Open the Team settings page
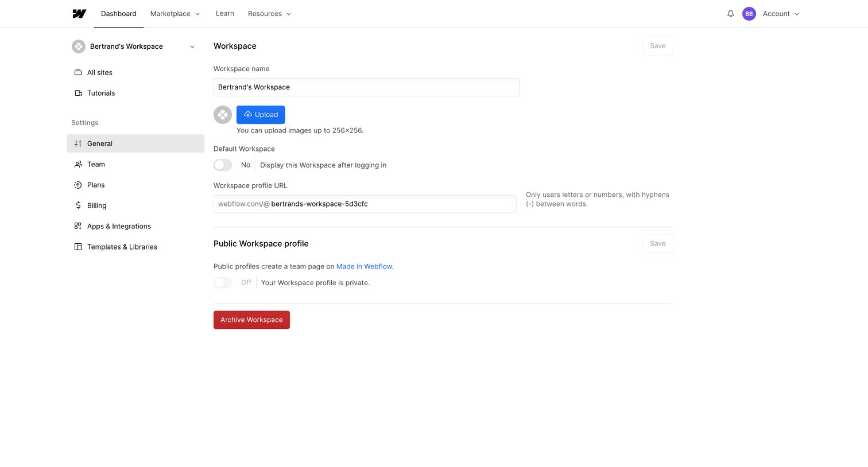 pos(135,164)
